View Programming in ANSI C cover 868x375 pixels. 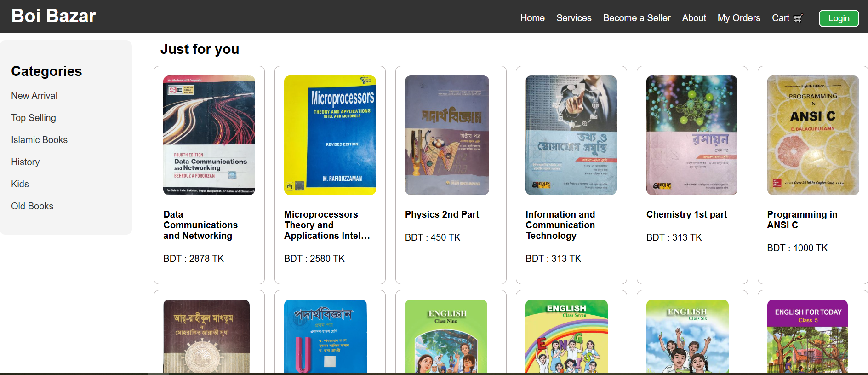click(x=813, y=135)
